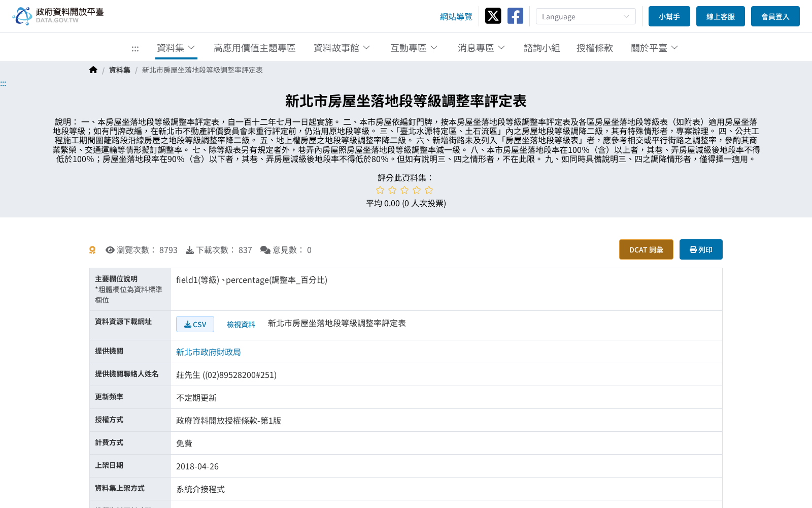
Task: Click breadcrumb text 新北市房屋坐落地段等級調整率評定表
Action: [x=202, y=70]
